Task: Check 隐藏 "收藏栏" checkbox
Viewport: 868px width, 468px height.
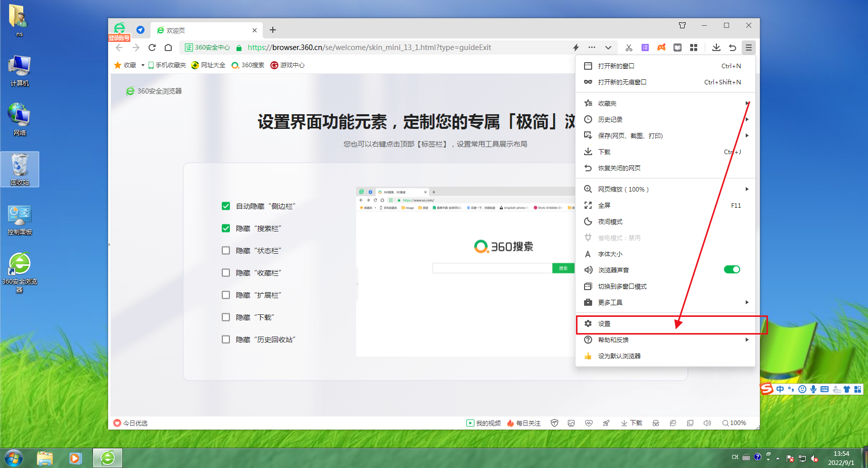Action: [226, 273]
